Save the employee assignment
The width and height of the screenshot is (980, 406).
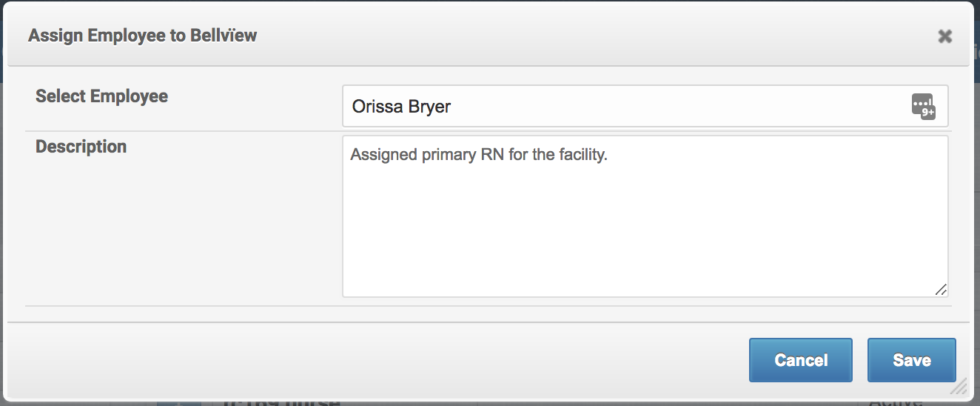(912, 360)
